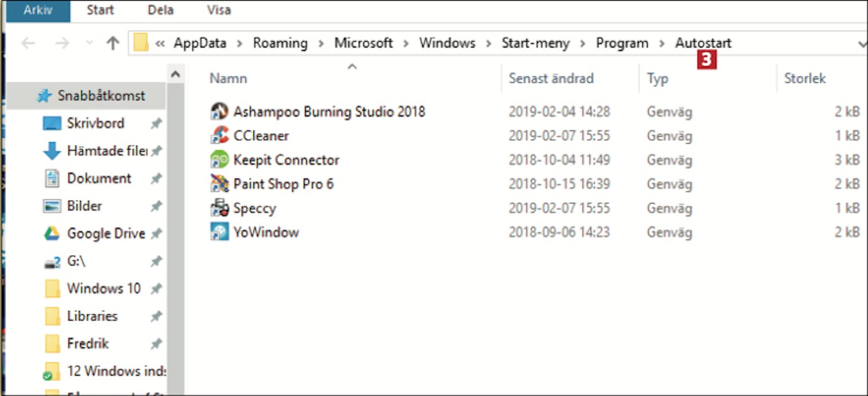Sort files by the Namn column header

228,78
